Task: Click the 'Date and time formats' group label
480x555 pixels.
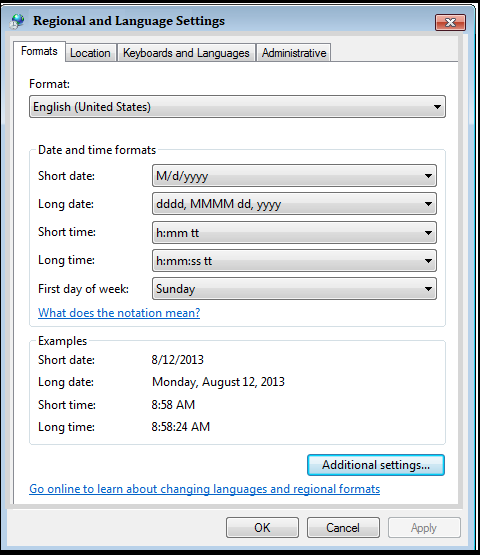Action: click(x=97, y=150)
